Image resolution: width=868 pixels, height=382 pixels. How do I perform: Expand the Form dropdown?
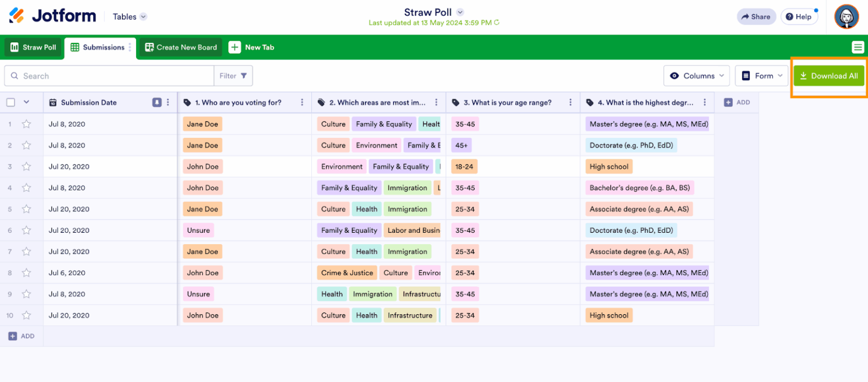click(x=761, y=75)
